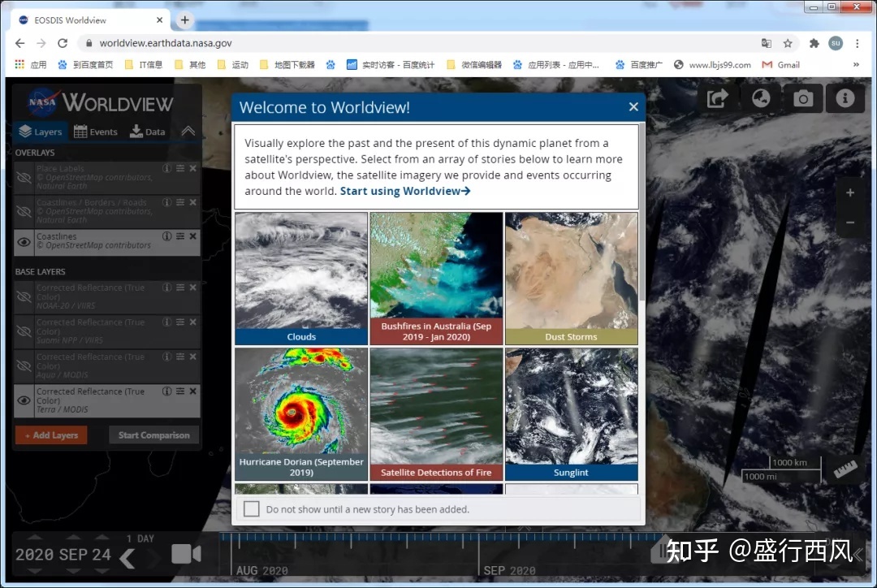Open options for Coastlines / Borders / Roads layer
This screenshot has height=588, width=877.
180,202
